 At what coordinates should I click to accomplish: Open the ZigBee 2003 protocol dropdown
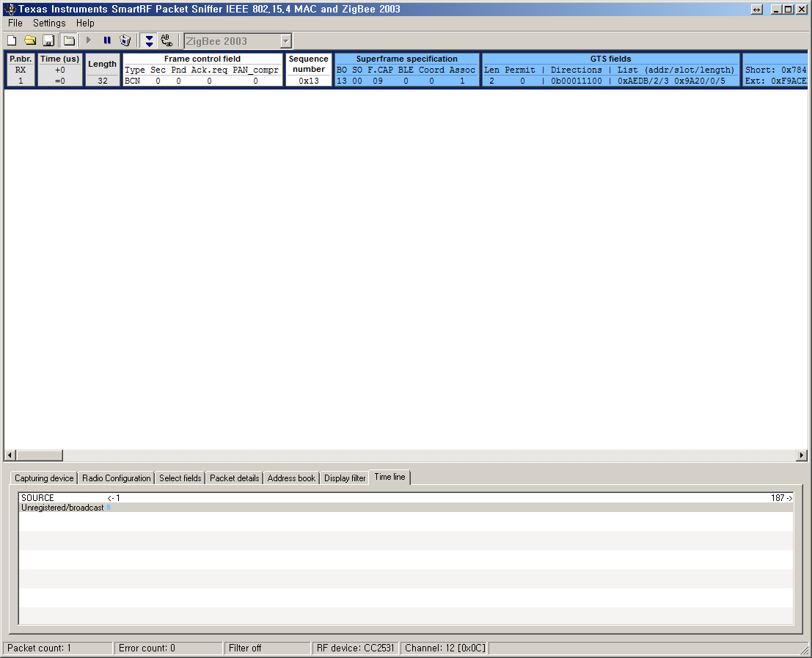286,41
